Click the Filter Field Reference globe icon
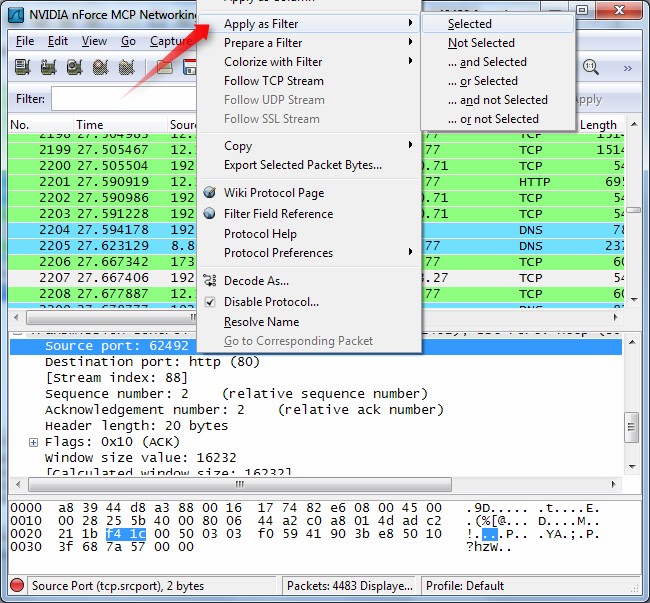Image resolution: width=650 pixels, height=603 pixels. point(210,214)
